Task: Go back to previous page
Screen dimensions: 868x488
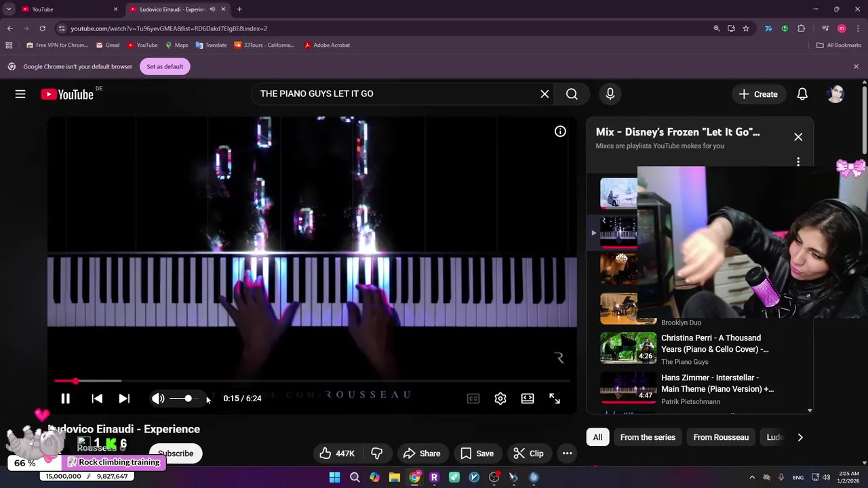Action: click(9, 28)
